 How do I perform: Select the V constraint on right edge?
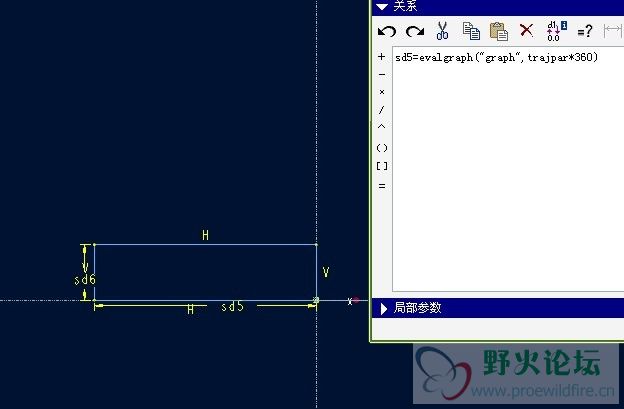point(326,272)
